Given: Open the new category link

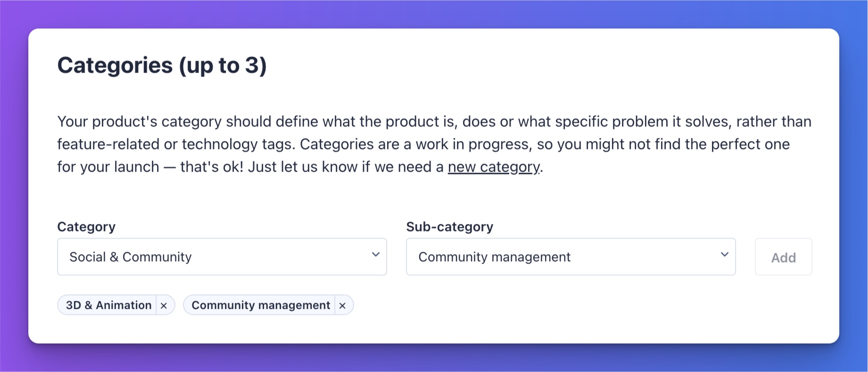Looking at the screenshot, I should (x=494, y=167).
